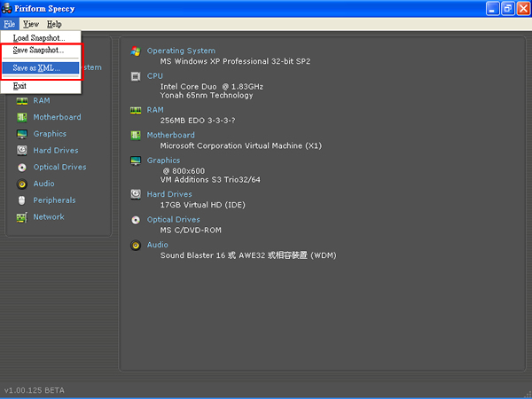Choose Load Snapshot... from File menu

point(41,37)
